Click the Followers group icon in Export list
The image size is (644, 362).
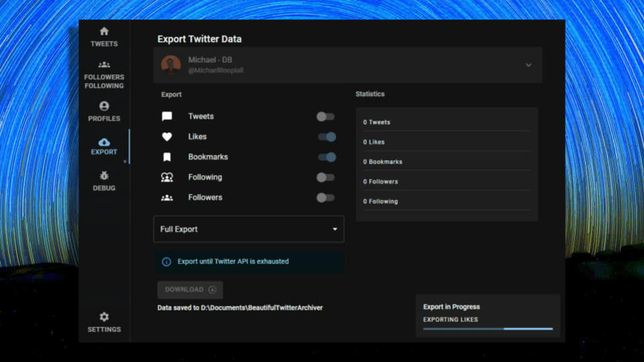tap(167, 198)
